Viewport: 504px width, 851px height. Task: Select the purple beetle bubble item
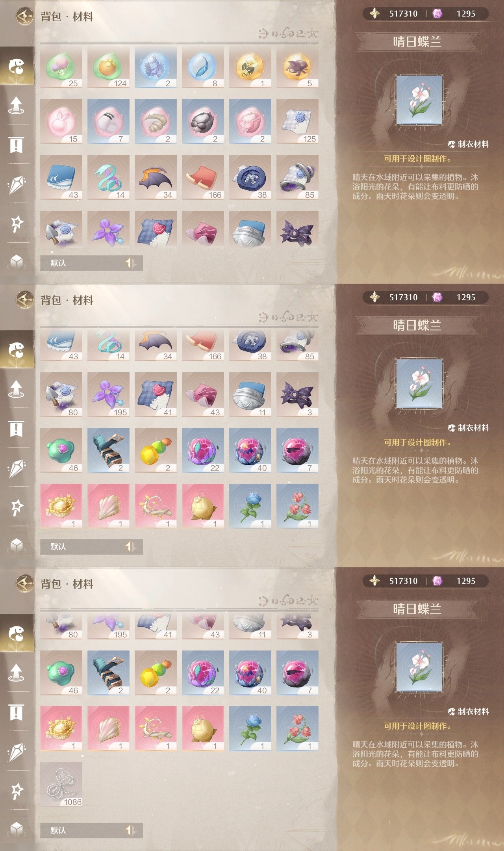(297, 66)
